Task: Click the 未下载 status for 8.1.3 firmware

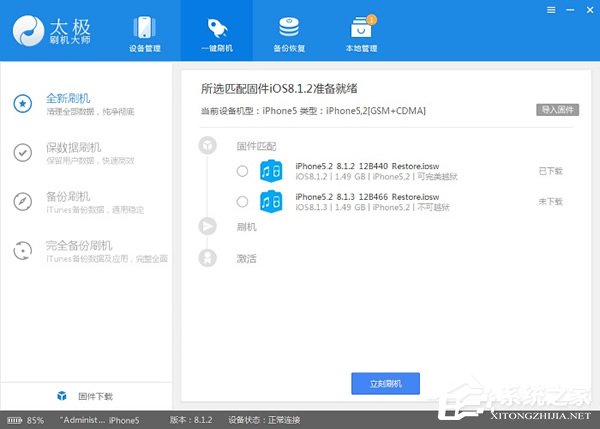Action: click(x=551, y=202)
